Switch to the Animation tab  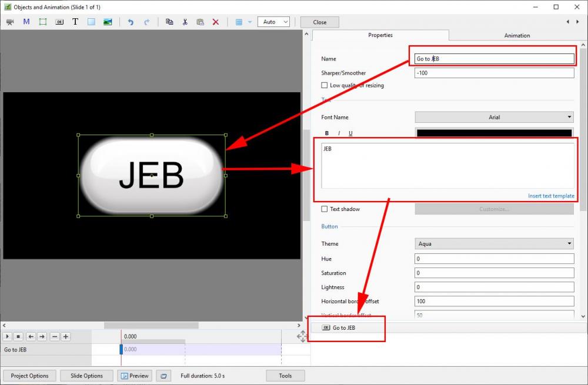point(517,35)
